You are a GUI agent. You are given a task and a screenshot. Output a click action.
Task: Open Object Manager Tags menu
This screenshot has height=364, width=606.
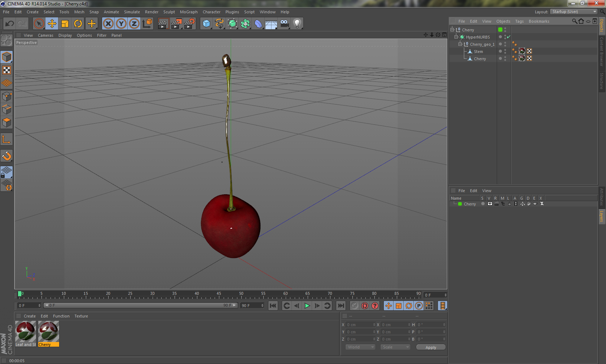tap(519, 21)
